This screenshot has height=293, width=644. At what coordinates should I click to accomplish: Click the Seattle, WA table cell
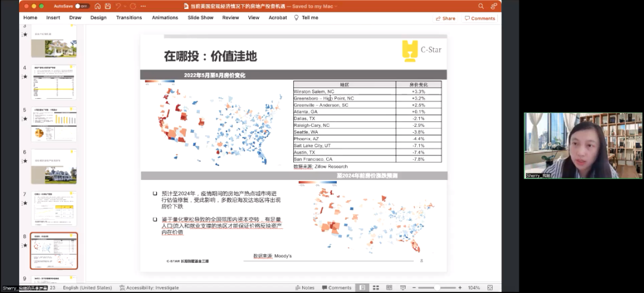point(345,132)
